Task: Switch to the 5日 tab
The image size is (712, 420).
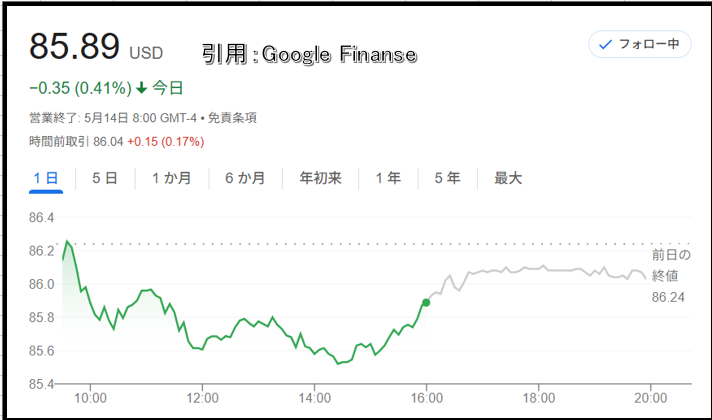Action: point(105,178)
